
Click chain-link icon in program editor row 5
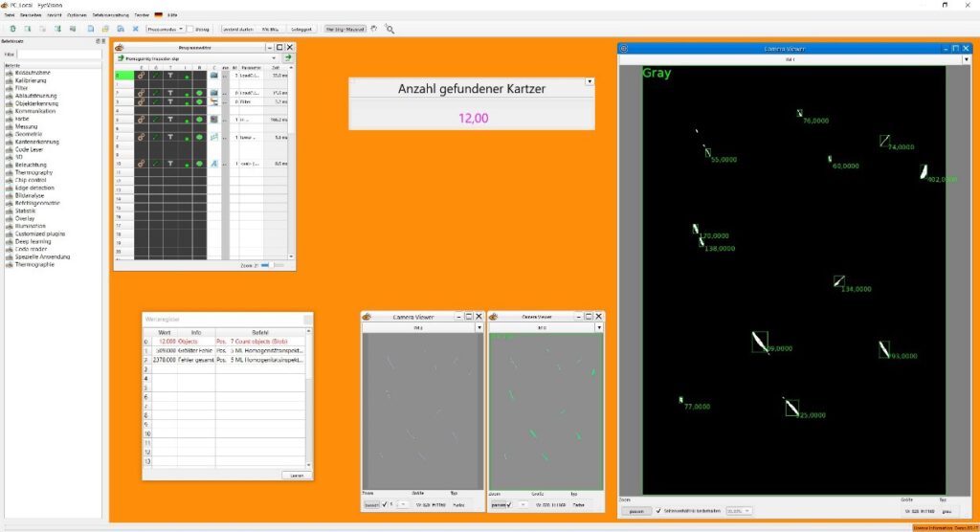click(142, 120)
